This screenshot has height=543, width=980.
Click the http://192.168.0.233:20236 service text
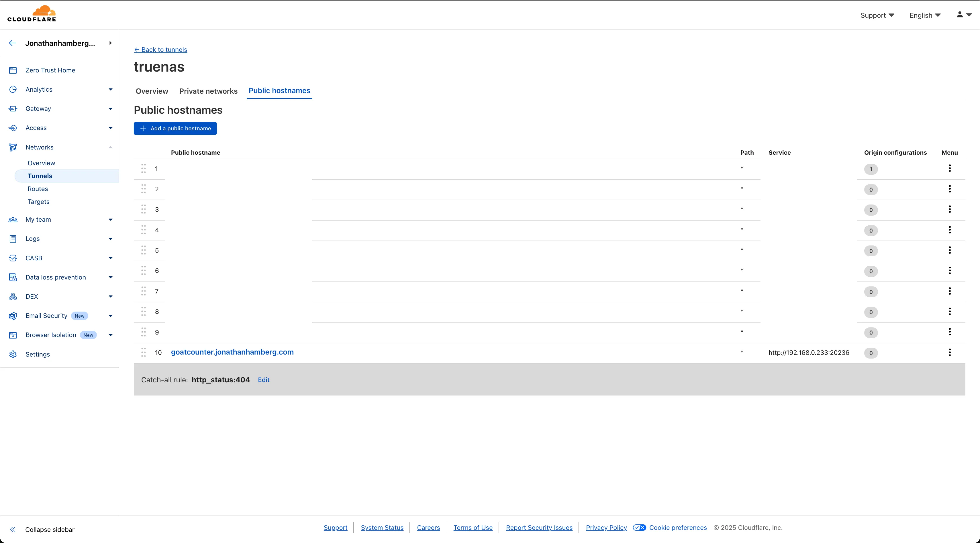[x=809, y=353]
